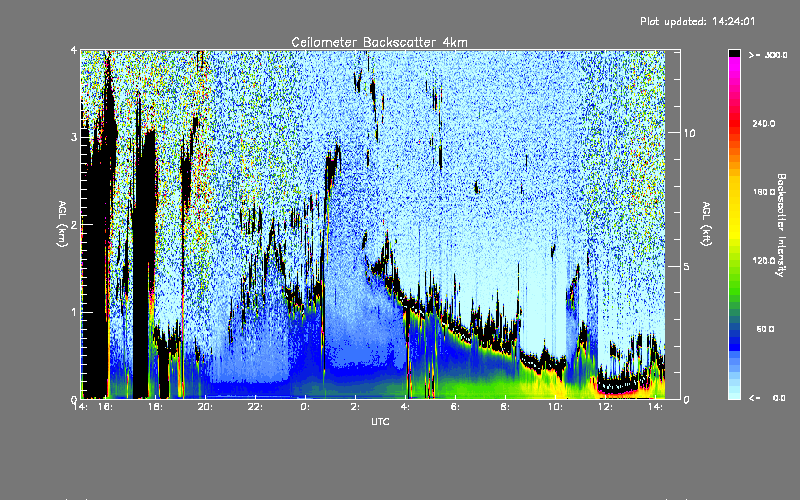Click the "5" tick on kft axis
800x500 pixels.
(687, 267)
